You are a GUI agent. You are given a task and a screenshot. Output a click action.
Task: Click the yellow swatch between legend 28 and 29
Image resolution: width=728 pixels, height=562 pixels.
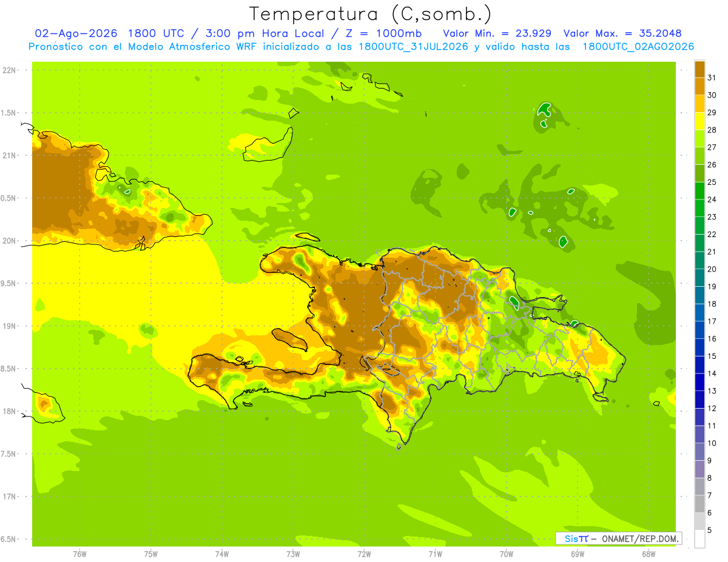(699, 121)
